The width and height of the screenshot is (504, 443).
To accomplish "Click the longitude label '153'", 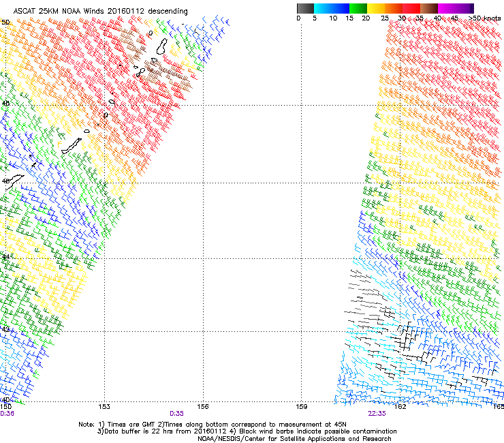I will tap(104, 407).
